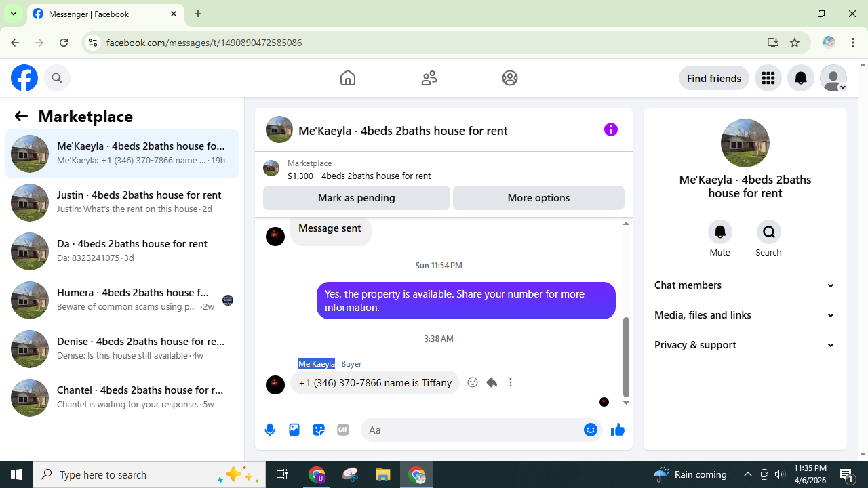Open Denise conversation in list

pyautogui.click(x=122, y=349)
